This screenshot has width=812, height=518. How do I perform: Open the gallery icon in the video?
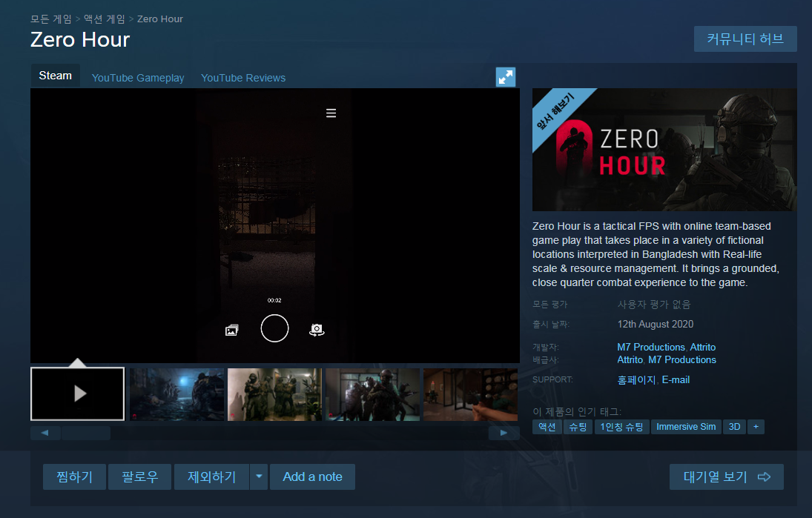232,330
